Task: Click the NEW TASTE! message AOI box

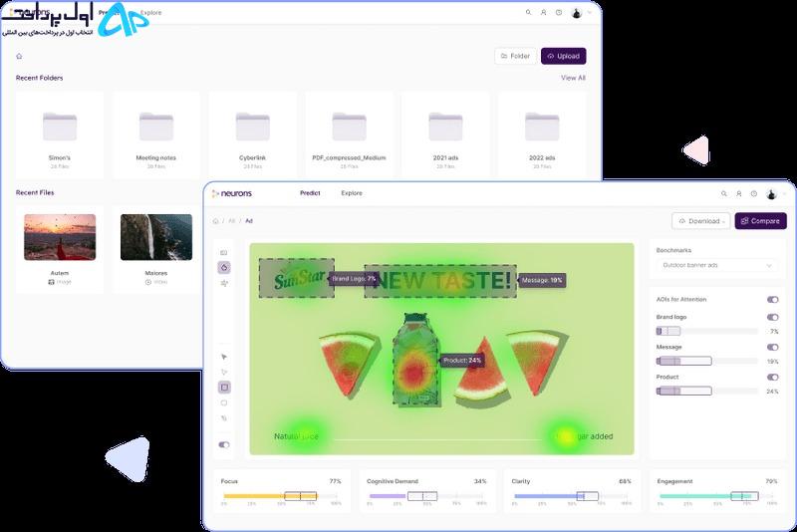Action: pos(440,281)
